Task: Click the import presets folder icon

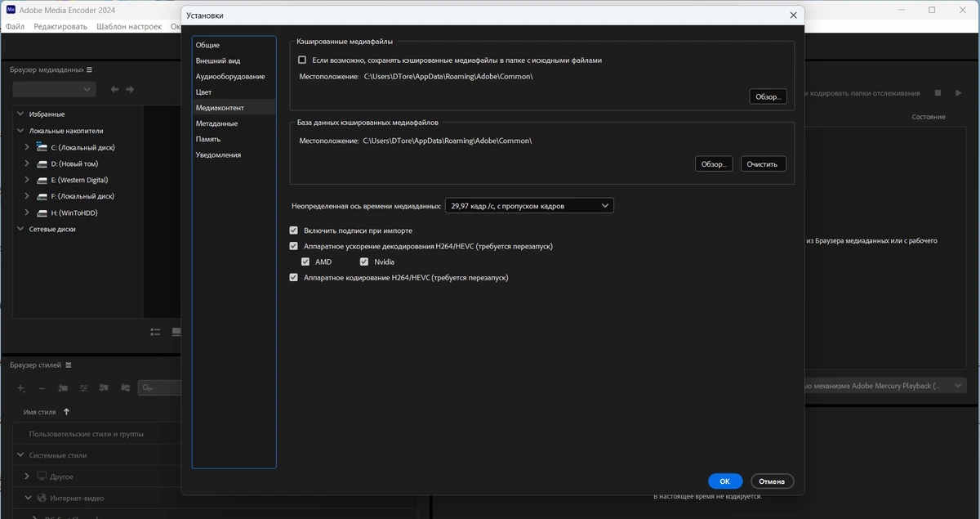Action: [x=104, y=388]
